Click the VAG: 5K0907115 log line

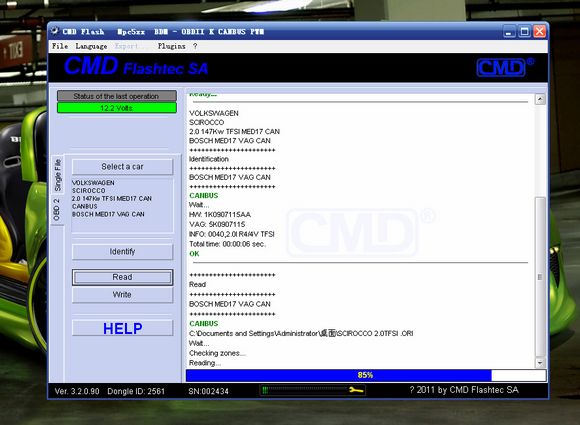coord(217,224)
